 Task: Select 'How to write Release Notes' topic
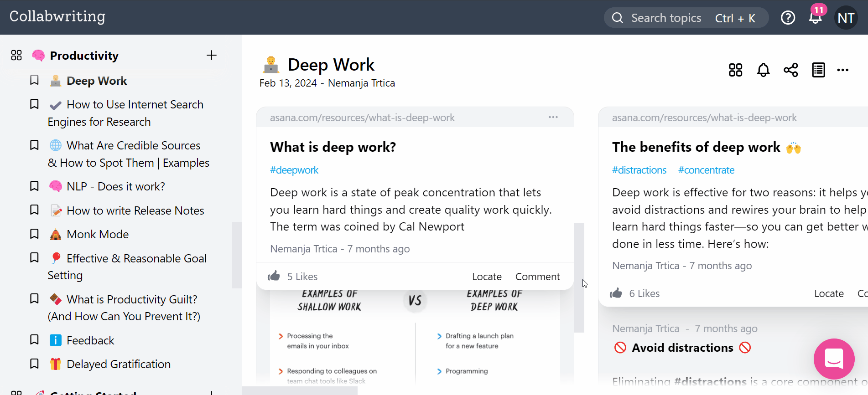coord(135,210)
